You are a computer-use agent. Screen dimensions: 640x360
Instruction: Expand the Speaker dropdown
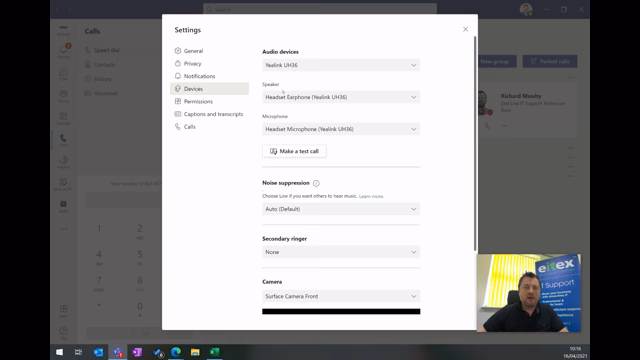click(x=341, y=97)
